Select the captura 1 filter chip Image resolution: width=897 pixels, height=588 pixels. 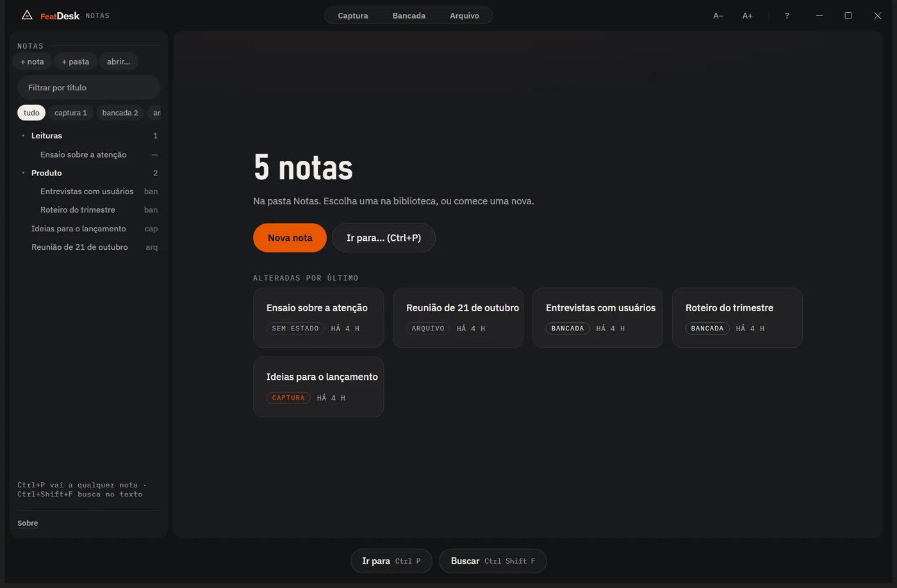click(70, 113)
